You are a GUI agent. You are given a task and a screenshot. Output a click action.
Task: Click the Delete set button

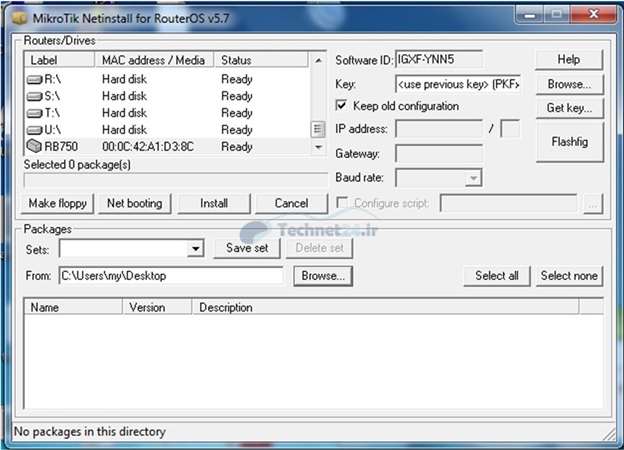[319, 248]
